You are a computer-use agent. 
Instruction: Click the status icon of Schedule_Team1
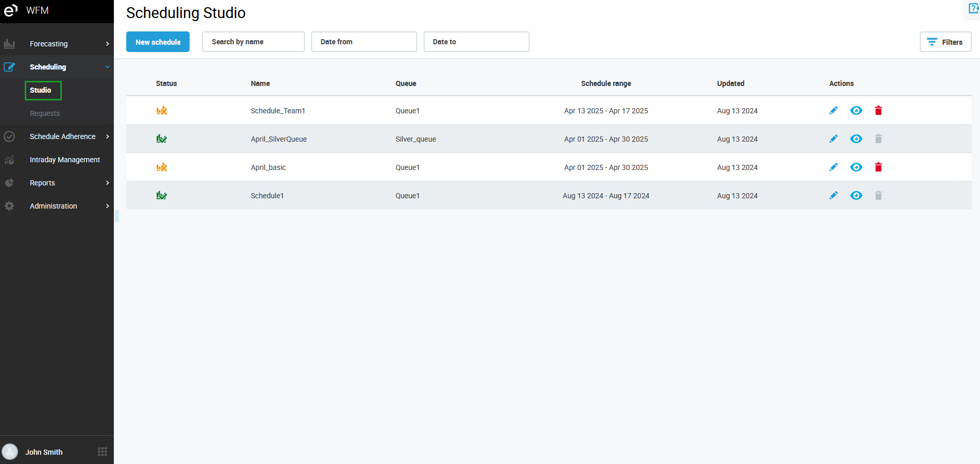[x=162, y=111]
